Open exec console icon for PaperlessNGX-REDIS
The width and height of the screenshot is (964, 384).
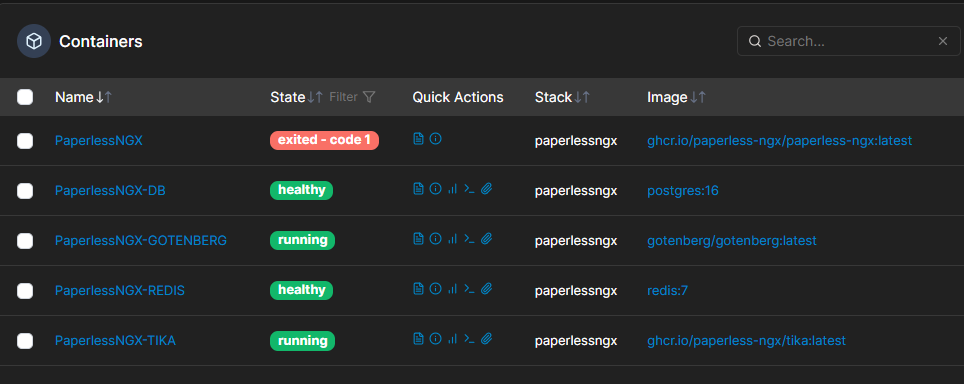click(469, 289)
